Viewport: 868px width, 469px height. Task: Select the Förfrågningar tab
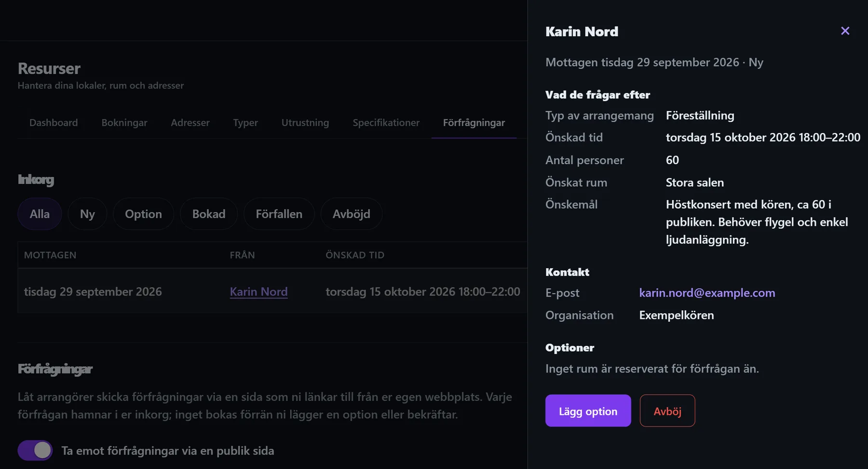click(x=474, y=123)
